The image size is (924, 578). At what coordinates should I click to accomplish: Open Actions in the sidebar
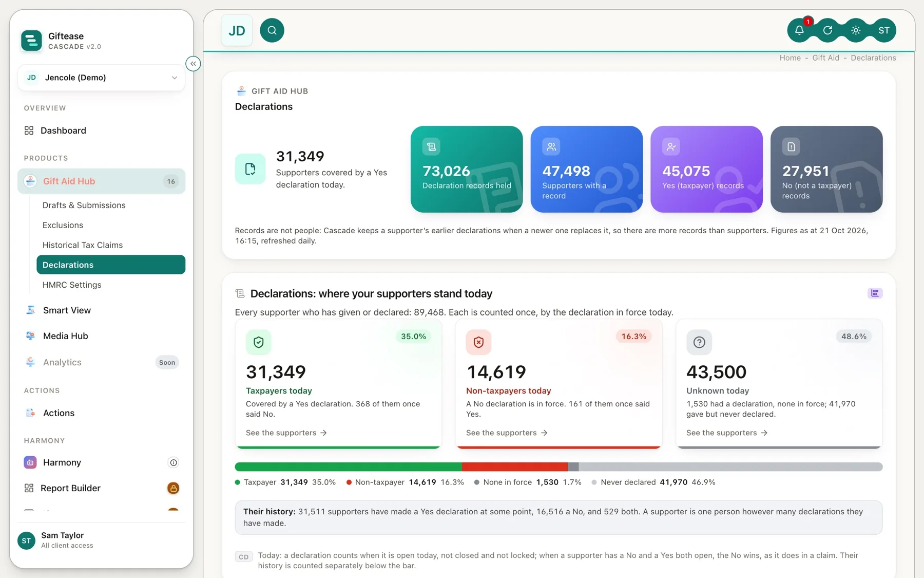(x=101, y=413)
